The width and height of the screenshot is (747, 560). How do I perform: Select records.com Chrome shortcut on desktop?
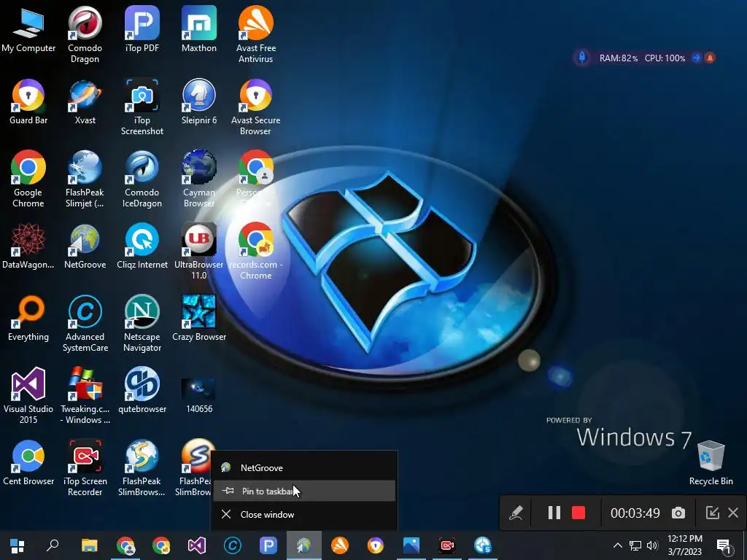pyautogui.click(x=256, y=251)
